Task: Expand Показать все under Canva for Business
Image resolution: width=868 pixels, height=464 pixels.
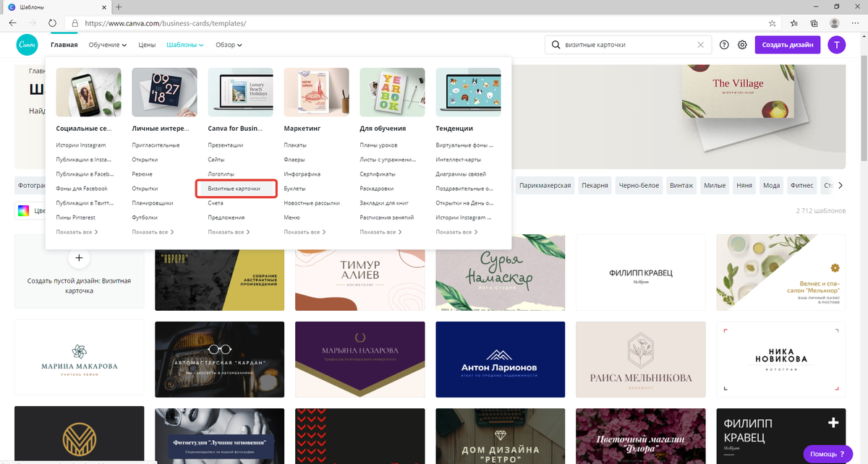Action: pos(229,232)
